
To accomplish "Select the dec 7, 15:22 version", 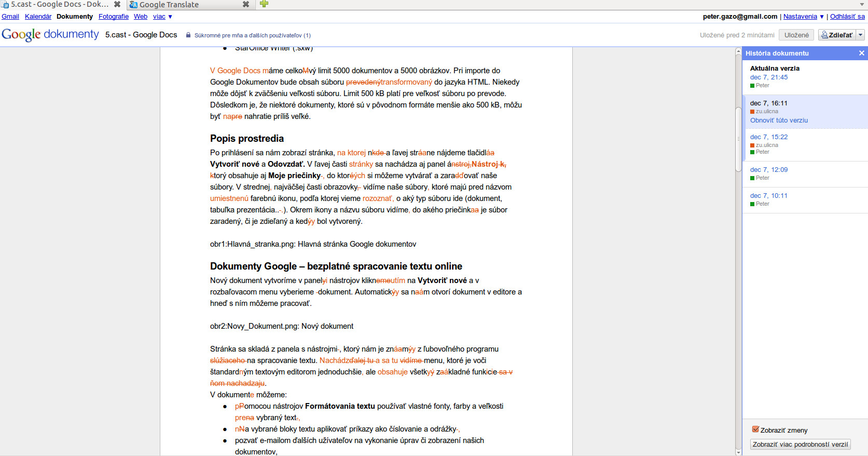I will point(769,137).
